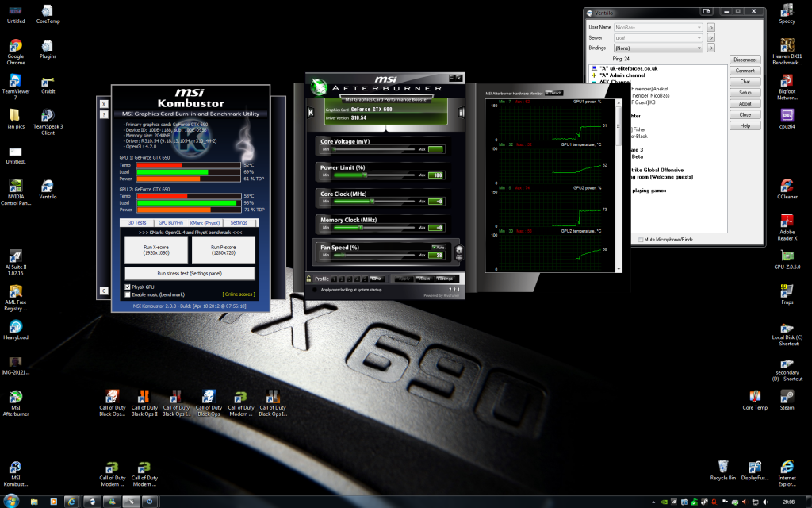Expand the Ventrilo Bindings dropdown
The height and width of the screenshot is (508, 812).
pyautogui.click(x=699, y=48)
